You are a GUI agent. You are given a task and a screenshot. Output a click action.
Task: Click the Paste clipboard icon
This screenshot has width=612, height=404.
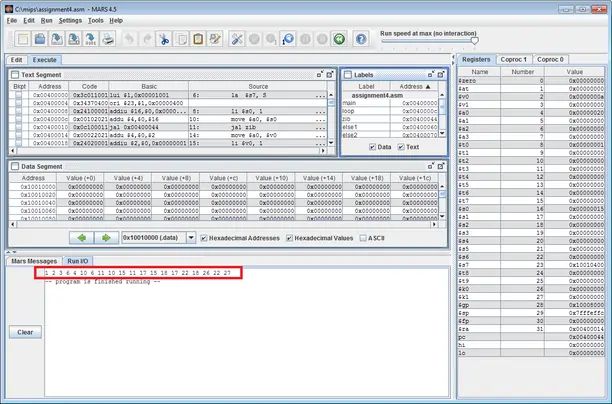coord(198,39)
